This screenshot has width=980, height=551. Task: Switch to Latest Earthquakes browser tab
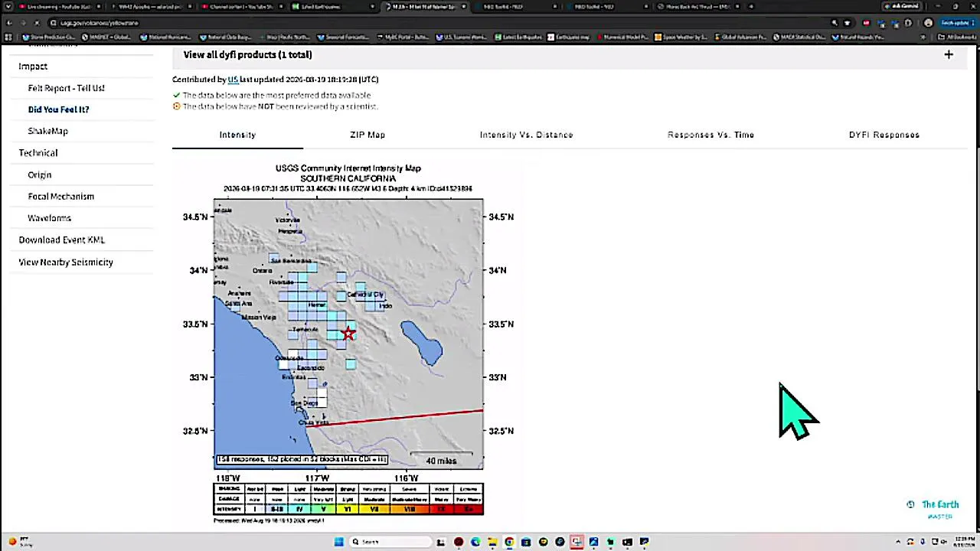334,6
